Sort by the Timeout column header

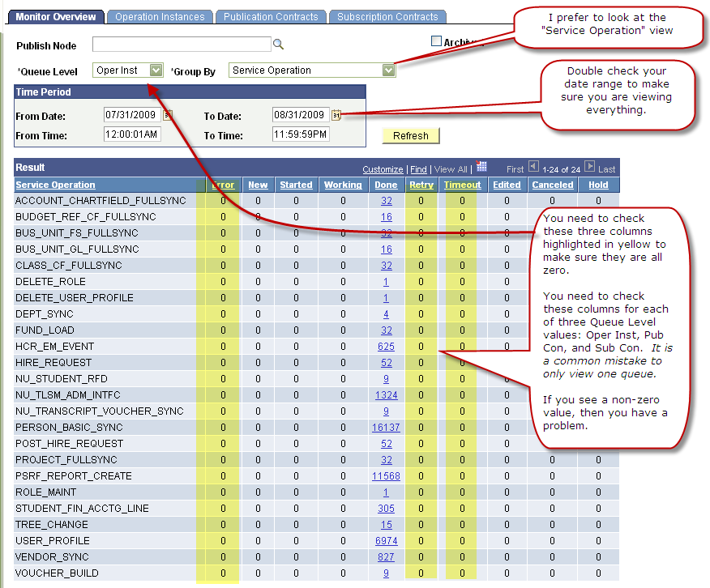[x=462, y=185]
